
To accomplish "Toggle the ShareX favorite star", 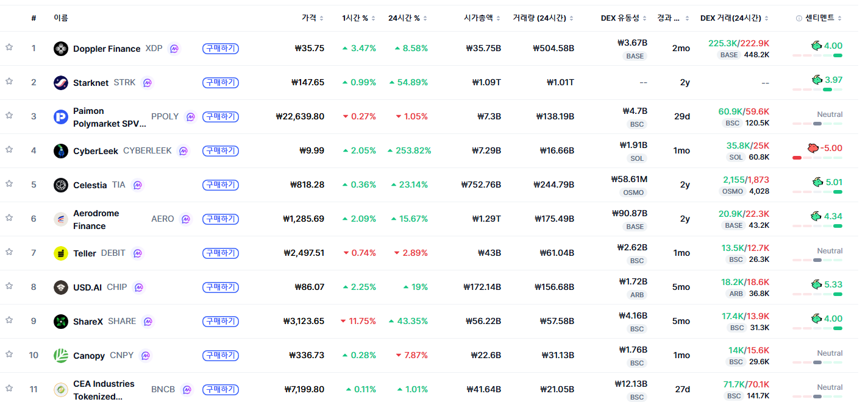I will tap(9, 320).
